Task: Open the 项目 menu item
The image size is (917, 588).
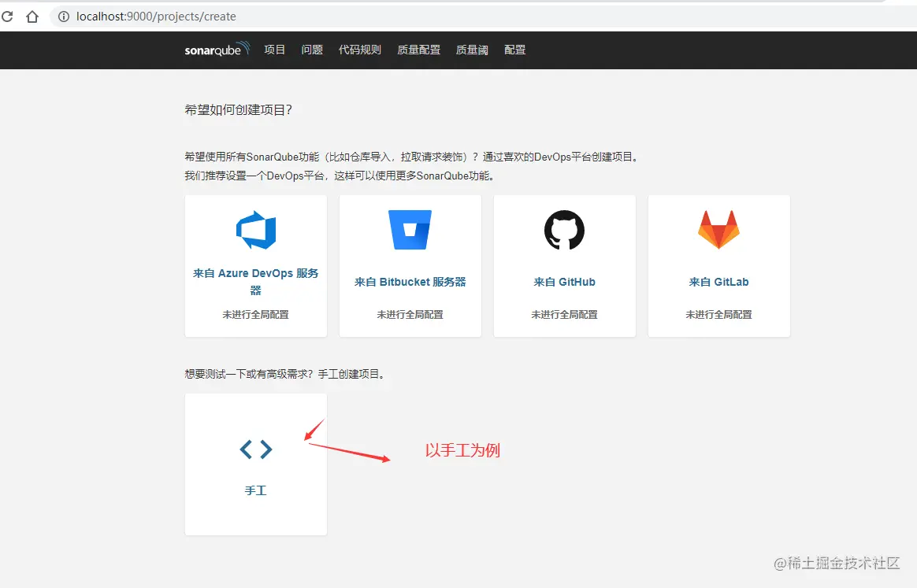Action: tap(274, 50)
